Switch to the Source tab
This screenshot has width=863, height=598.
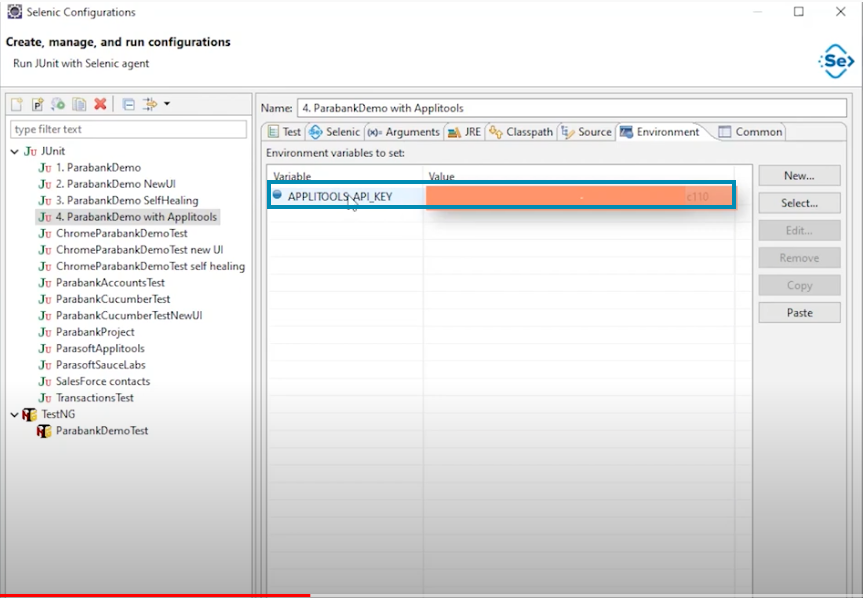587,132
